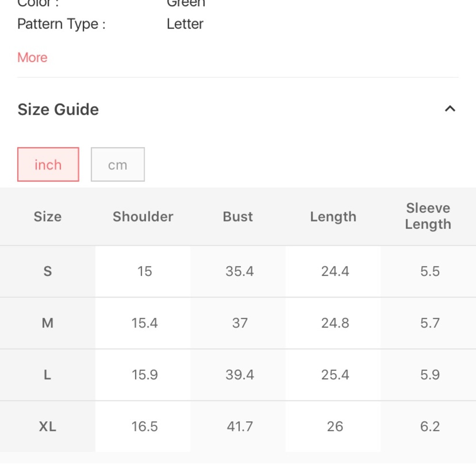Image resolution: width=476 pixels, height=476 pixels.
Task: Select the Sleeve Length column header
Action: (428, 216)
